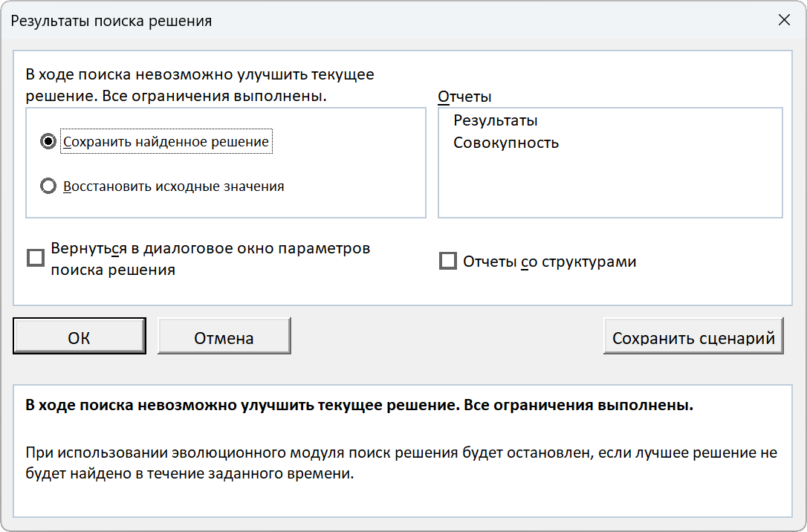Click the dialog title Результаты поиска решения
The height and width of the screenshot is (532, 807).
tap(107, 22)
